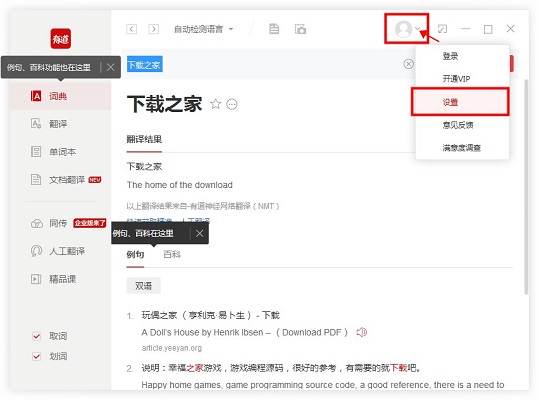
Task: Switch to mini window mode icon
Action: 442,29
